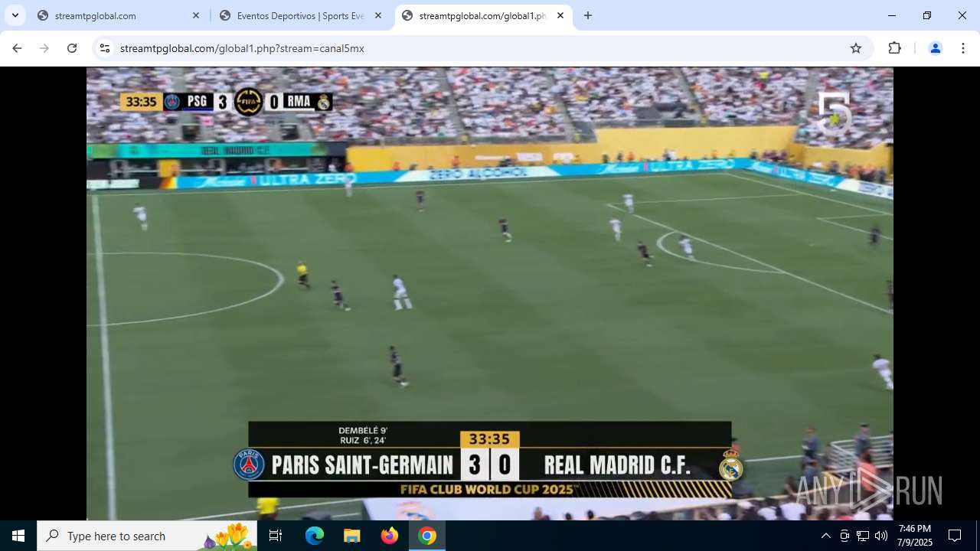The height and width of the screenshot is (551, 980).
Task: Close the Eventos Deportivos tab
Action: coord(377,15)
